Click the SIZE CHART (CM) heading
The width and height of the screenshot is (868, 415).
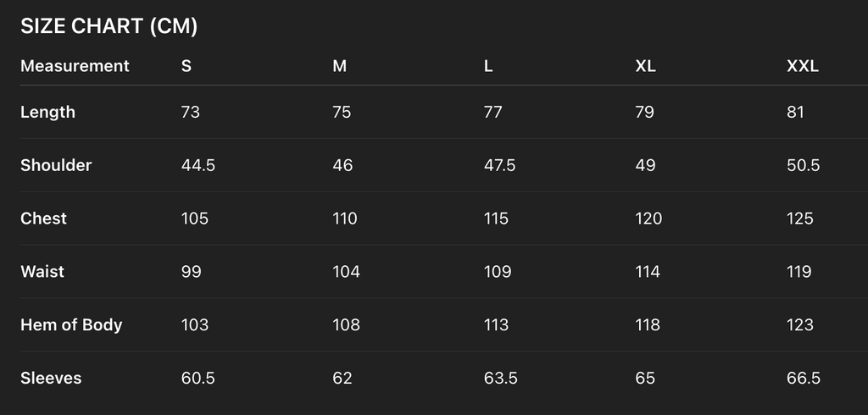click(108, 26)
